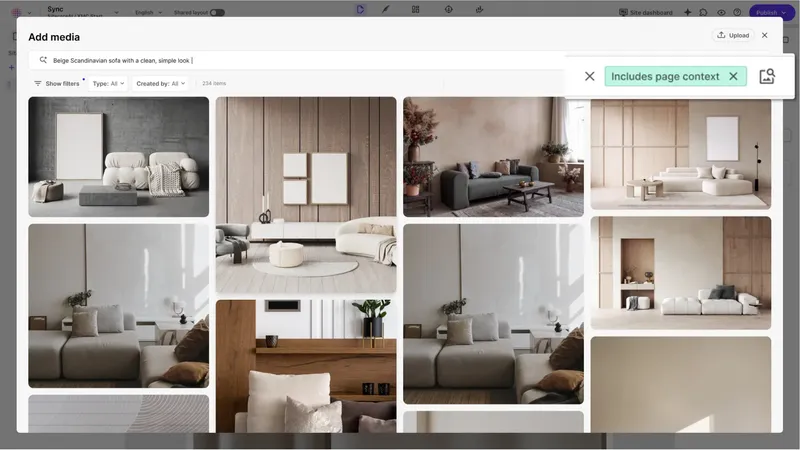The height and width of the screenshot is (450, 800).
Task: Close the Add media dialog
Action: 764,35
